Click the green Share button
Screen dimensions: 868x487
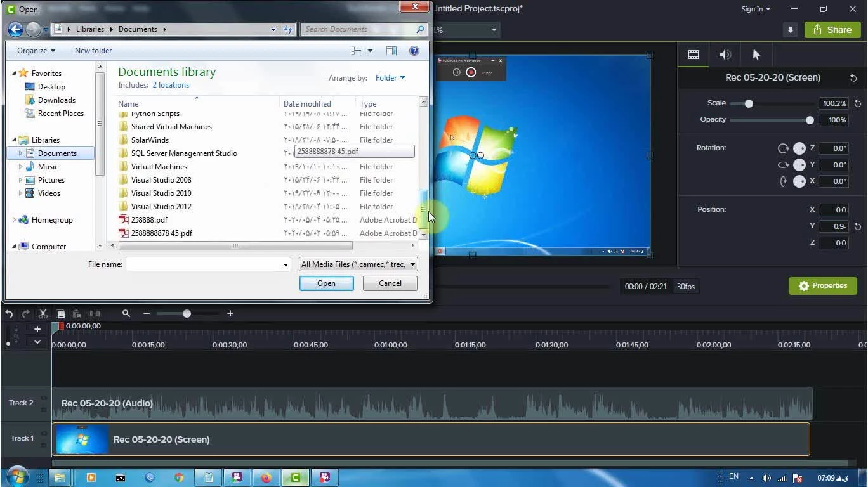point(832,30)
